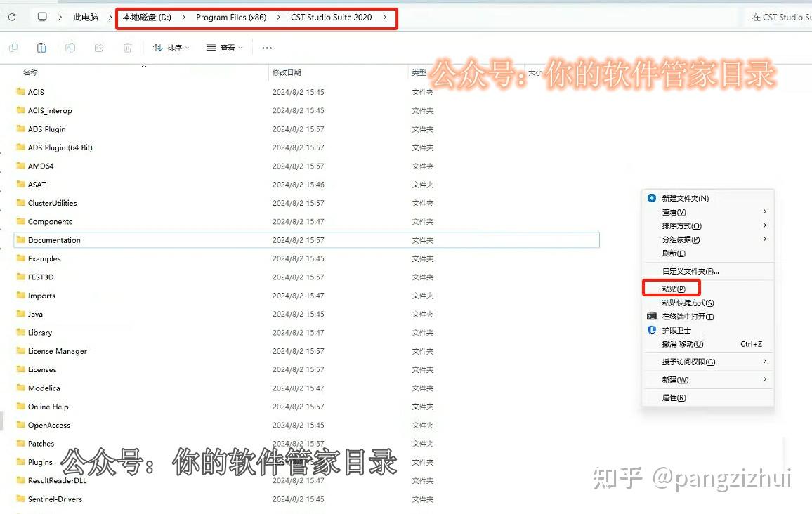Screen dimensions: 812x514
Task: Select the FEST3D folder
Action: pyautogui.click(x=41, y=277)
